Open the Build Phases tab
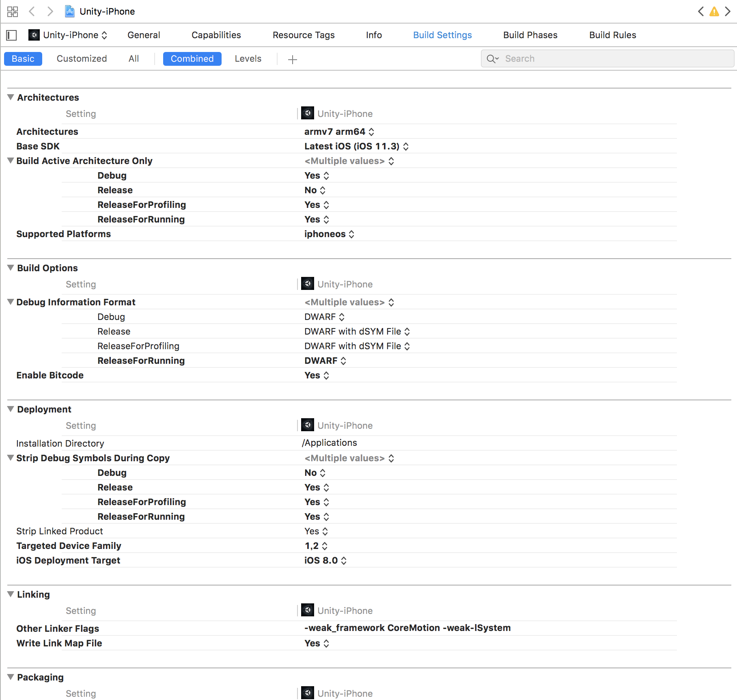This screenshot has width=737, height=700. coord(530,35)
